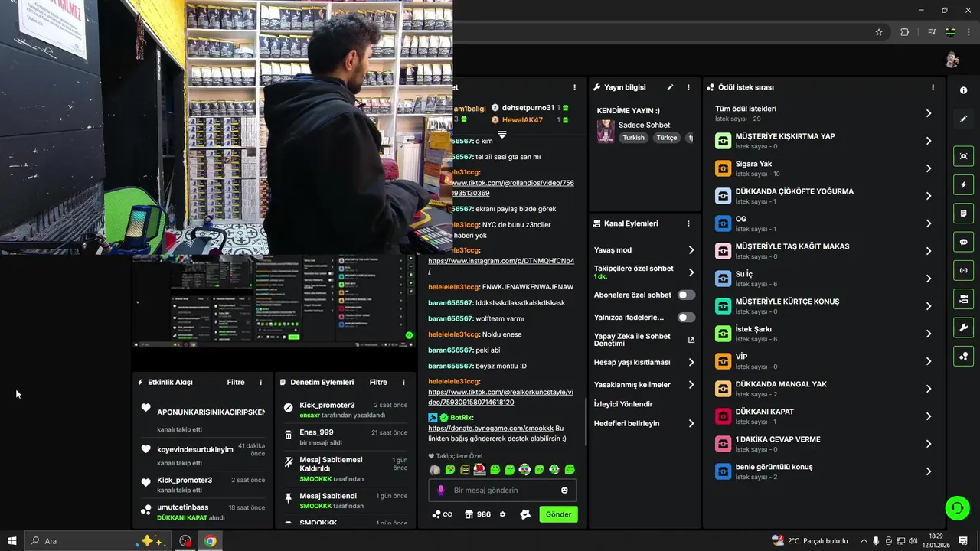980x551 pixels.
Task: Toggle the lightning activity feed sidebar icon
Action: click(x=963, y=184)
